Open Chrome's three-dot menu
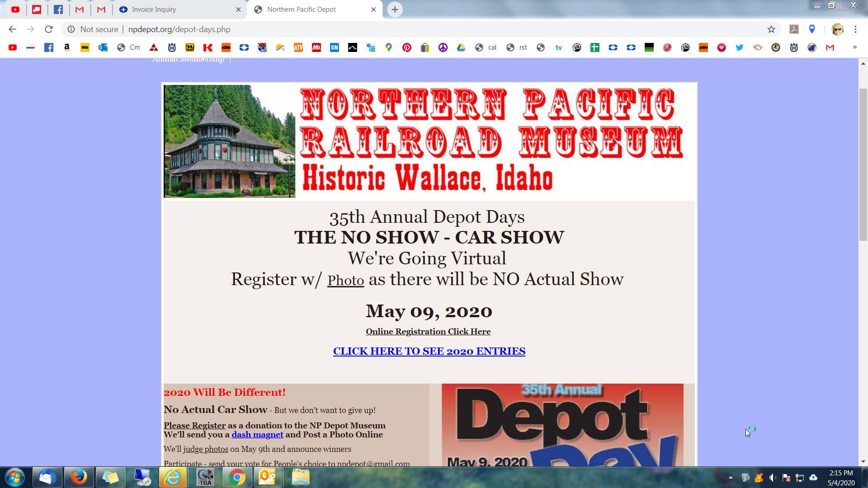 click(855, 29)
